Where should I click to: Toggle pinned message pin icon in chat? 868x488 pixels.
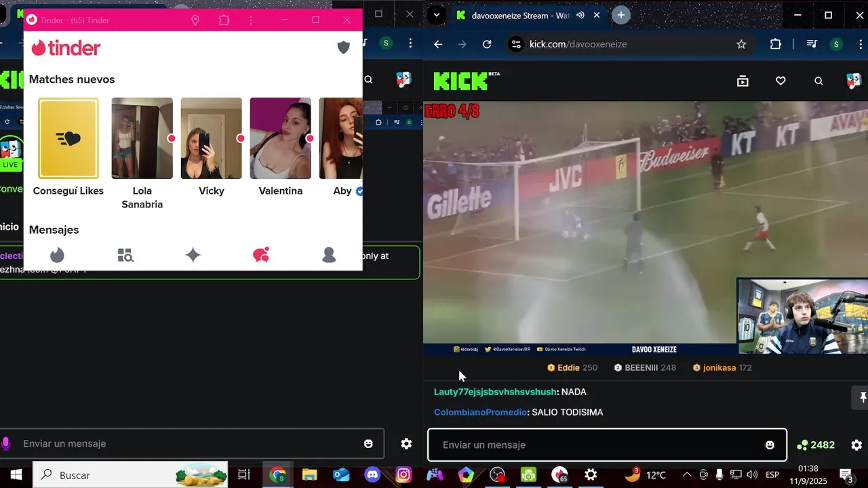pyautogui.click(x=863, y=398)
